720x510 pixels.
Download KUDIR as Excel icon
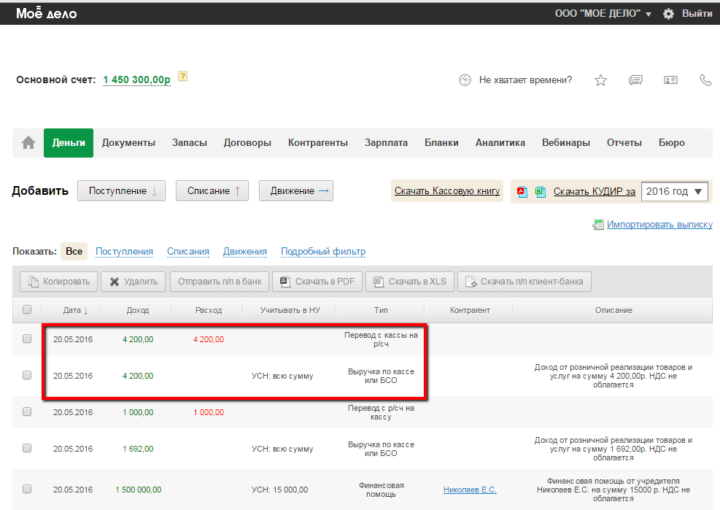pyautogui.click(x=540, y=192)
